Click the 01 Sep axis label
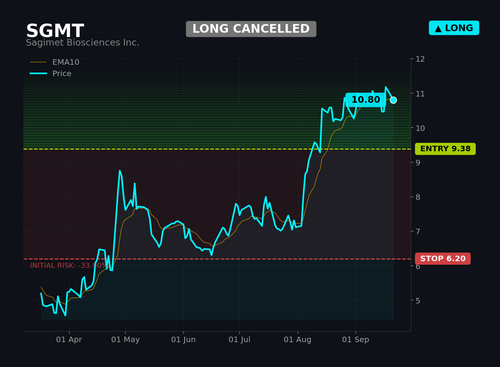 pos(356,340)
